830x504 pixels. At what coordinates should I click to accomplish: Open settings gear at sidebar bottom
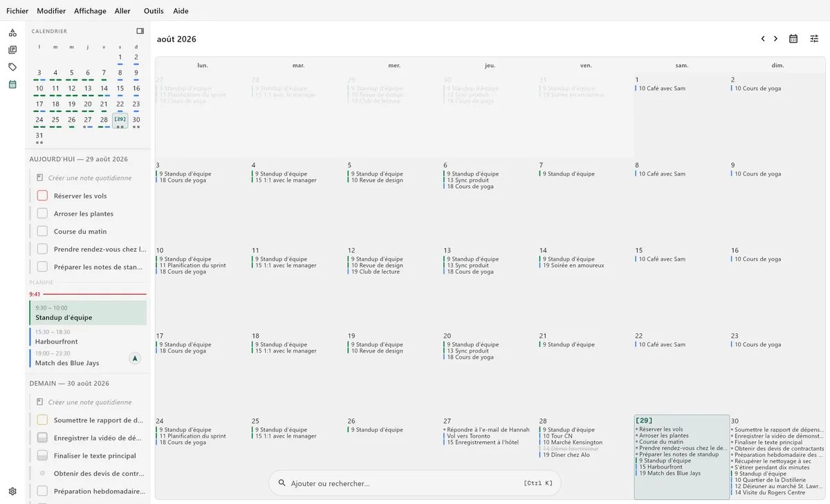[12, 492]
